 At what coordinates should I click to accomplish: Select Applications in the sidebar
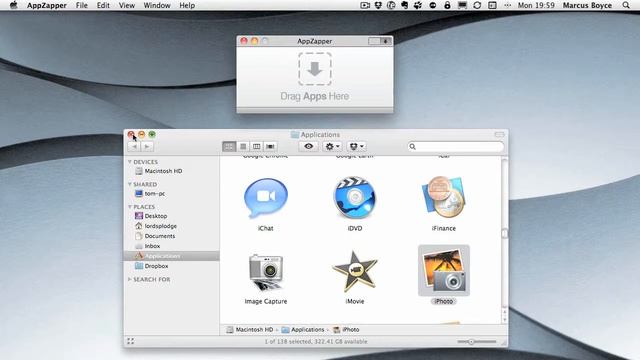point(171,256)
